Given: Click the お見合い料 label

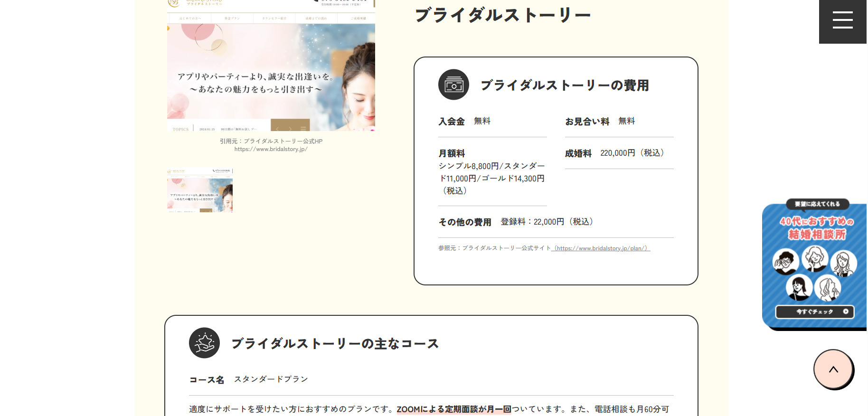Looking at the screenshot, I should (587, 122).
